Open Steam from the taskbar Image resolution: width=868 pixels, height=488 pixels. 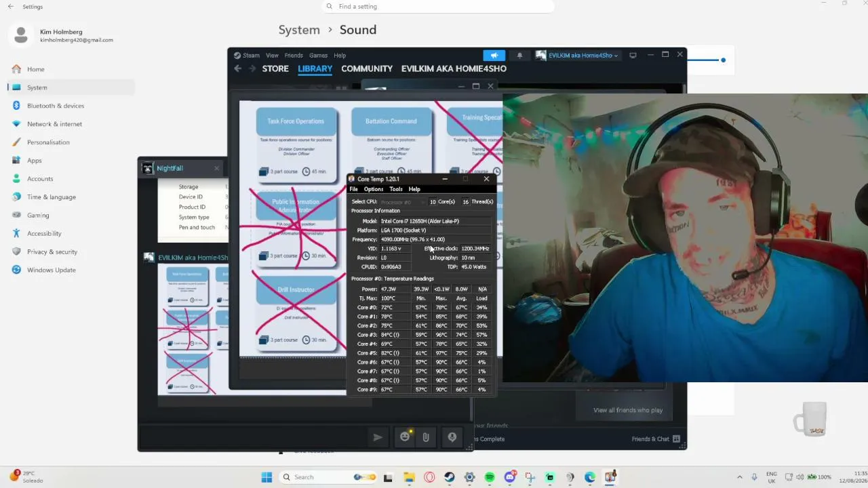(x=450, y=477)
